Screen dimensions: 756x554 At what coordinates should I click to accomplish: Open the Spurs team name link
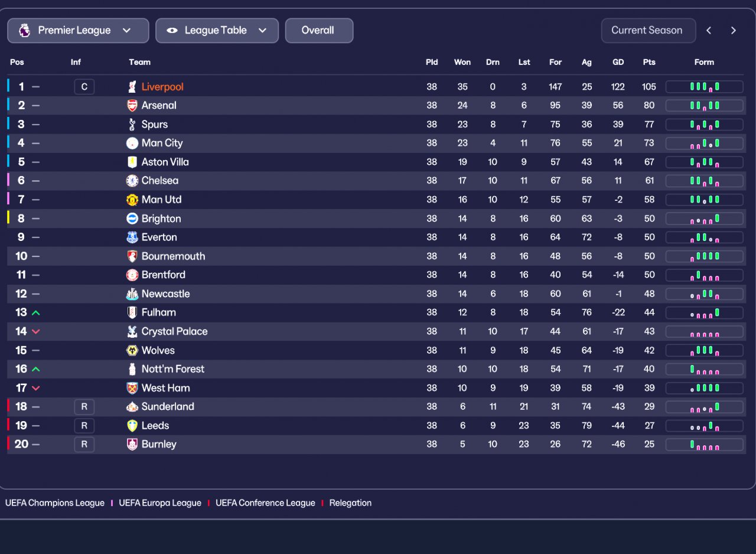pos(155,125)
